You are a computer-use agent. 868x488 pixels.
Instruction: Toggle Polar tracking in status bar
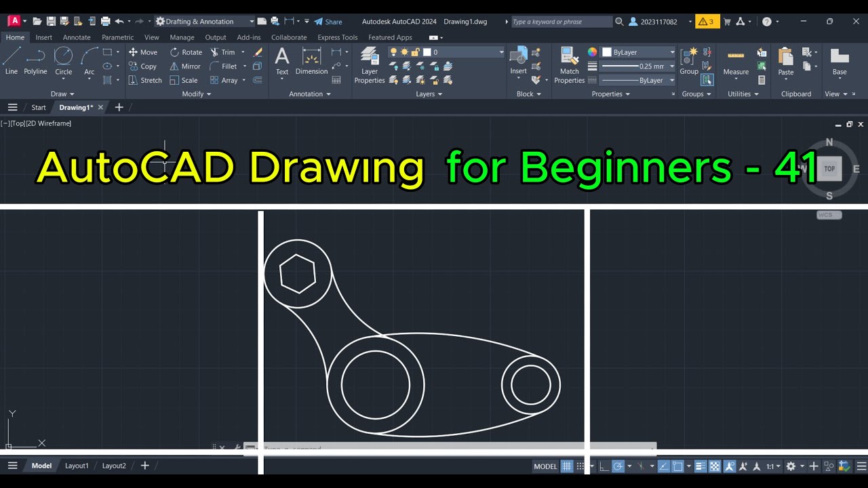point(618,466)
